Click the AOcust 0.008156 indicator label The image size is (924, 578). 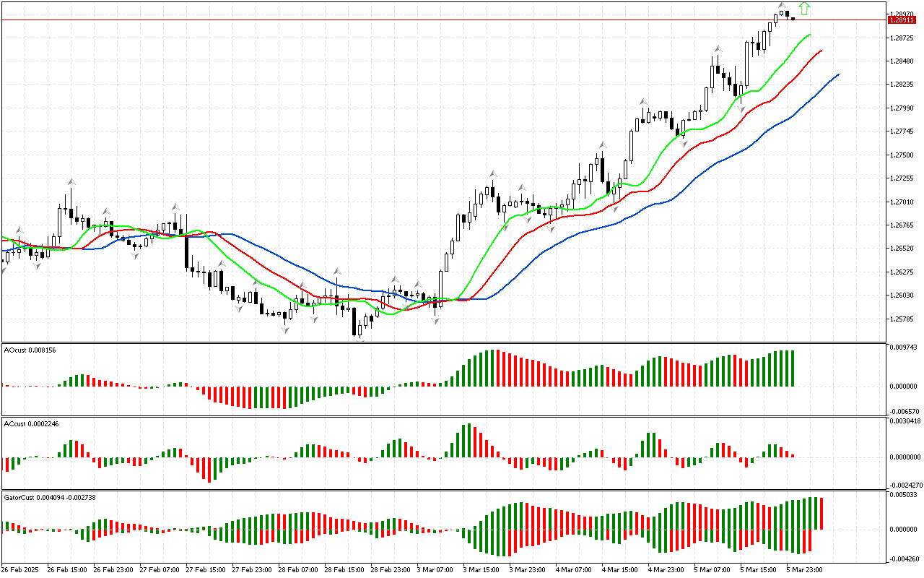30,350
